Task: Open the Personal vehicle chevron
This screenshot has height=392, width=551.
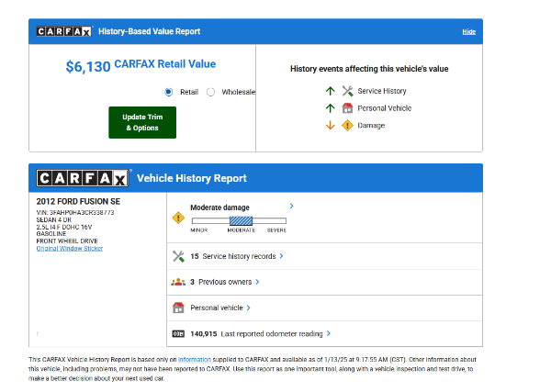Action: pyautogui.click(x=249, y=308)
